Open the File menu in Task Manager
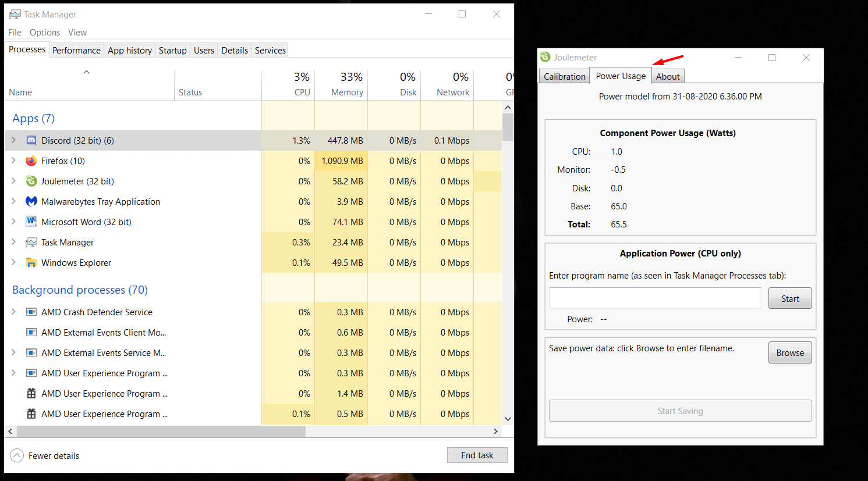This screenshot has width=868, height=481. coord(15,33)
